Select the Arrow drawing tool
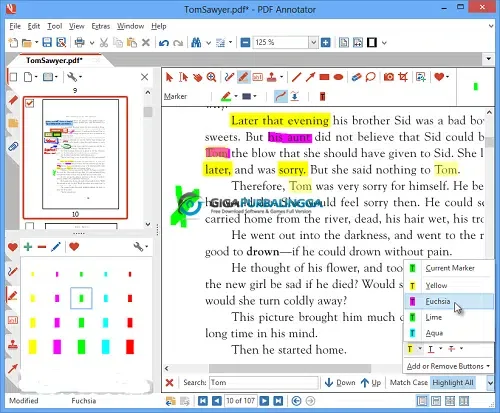 click(310, 77)
